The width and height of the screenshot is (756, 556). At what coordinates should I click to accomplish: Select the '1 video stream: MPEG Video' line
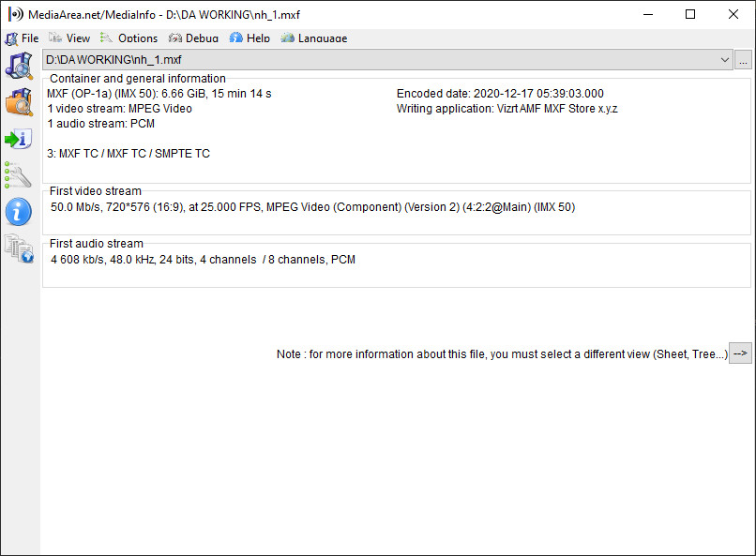coord(119,109)
